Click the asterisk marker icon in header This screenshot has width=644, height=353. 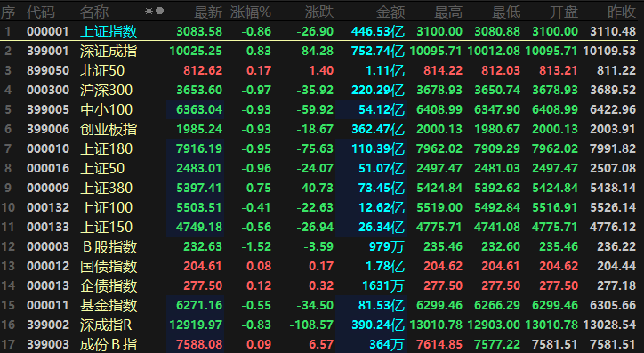point(149,11)
